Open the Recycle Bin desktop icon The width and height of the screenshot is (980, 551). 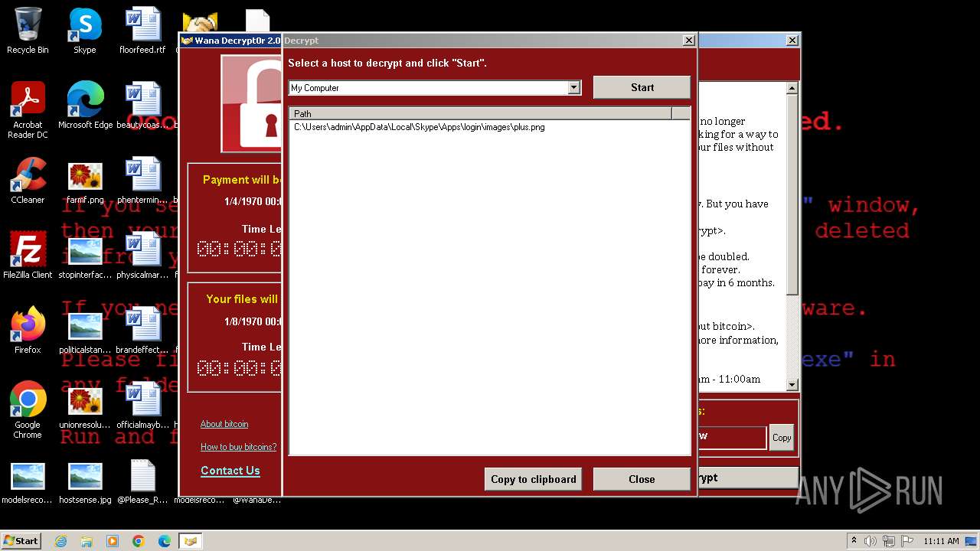(28, 31)
